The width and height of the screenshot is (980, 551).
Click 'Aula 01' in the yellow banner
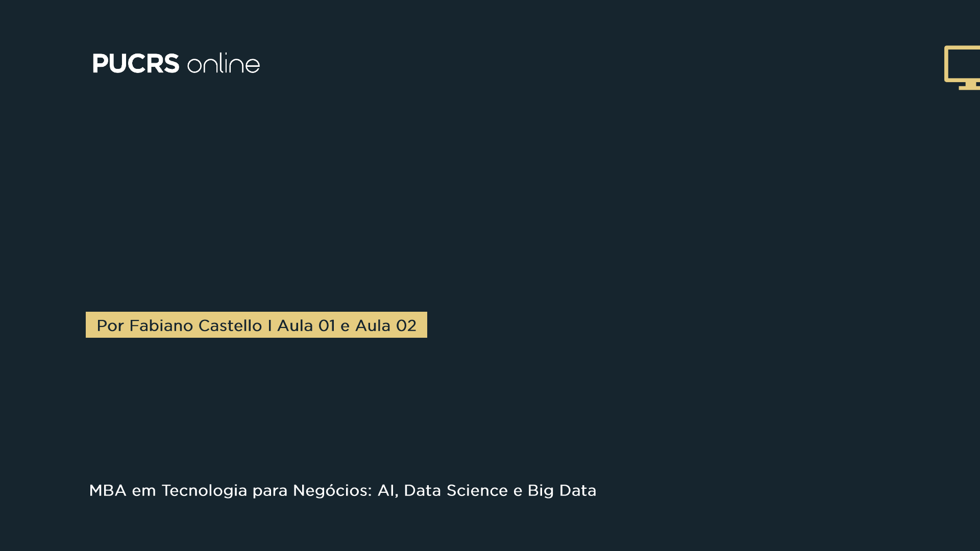click(306, 325)
